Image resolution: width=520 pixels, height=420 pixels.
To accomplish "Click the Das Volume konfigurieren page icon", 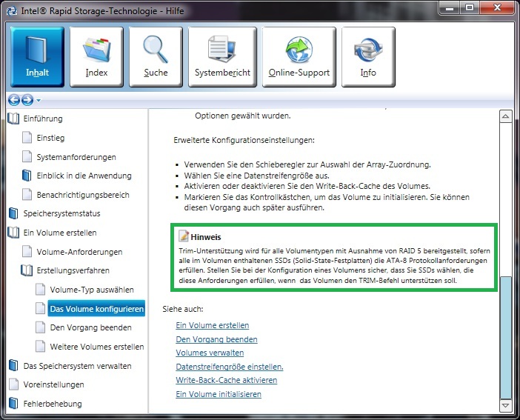I will (41, 309).
